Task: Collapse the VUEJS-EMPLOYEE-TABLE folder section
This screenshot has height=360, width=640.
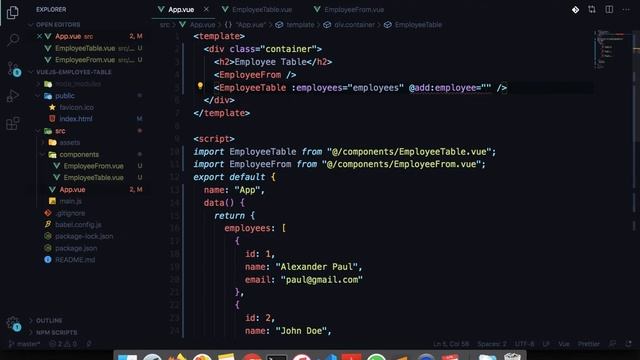Action: [x=73, y=72]
